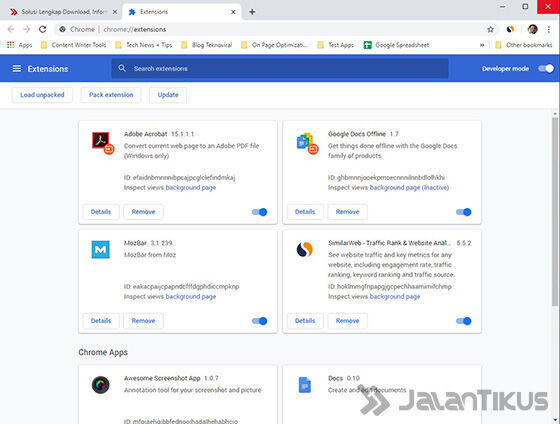Open Blog Teknoviral bookmark folder
560x424 pixels.
pyautogui.click(x=206, y=45)
